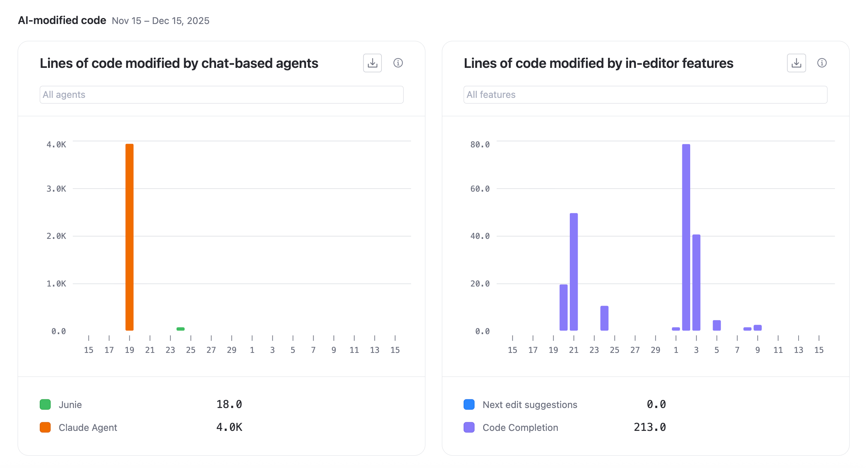The width and height of the screenshot is (868, 468).
Task: Click the tall orange Claude Agent bar
Action: tap(129, 237)
